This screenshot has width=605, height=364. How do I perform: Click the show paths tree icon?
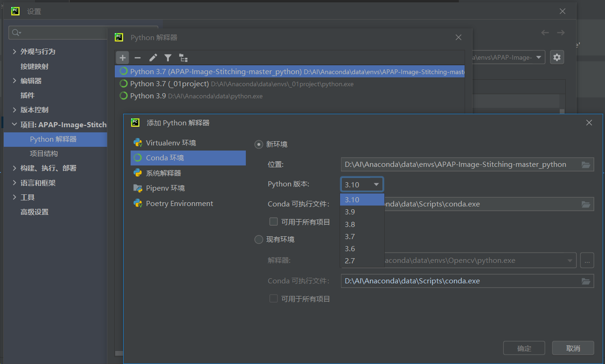(x=183, y=58)
